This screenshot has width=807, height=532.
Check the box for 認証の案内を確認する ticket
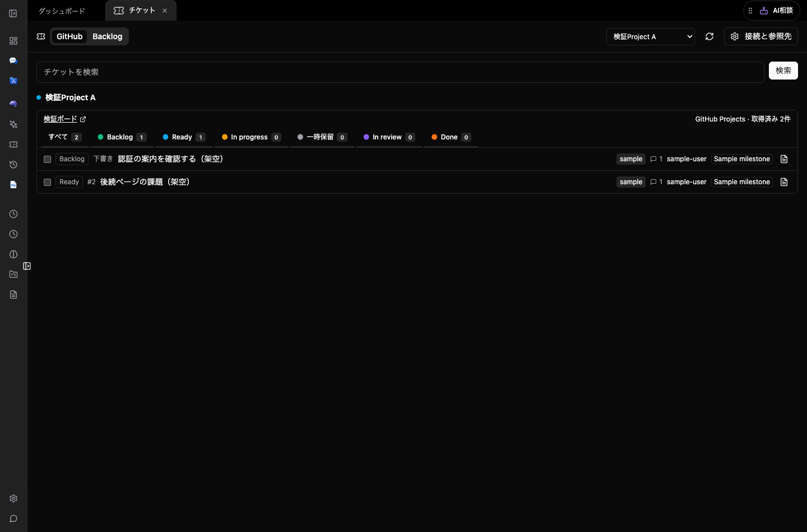point(48,159)
